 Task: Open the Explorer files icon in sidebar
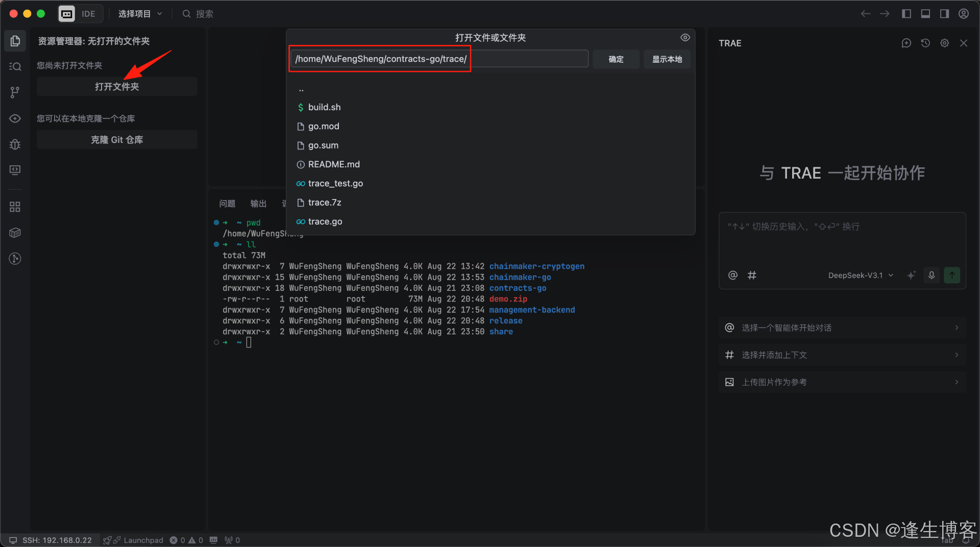pyautogui.click(x=15, y=41)
